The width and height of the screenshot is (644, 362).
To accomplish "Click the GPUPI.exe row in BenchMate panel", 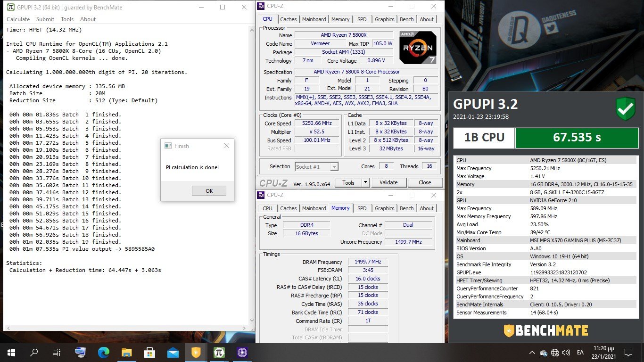I will (x=546, y=272).
